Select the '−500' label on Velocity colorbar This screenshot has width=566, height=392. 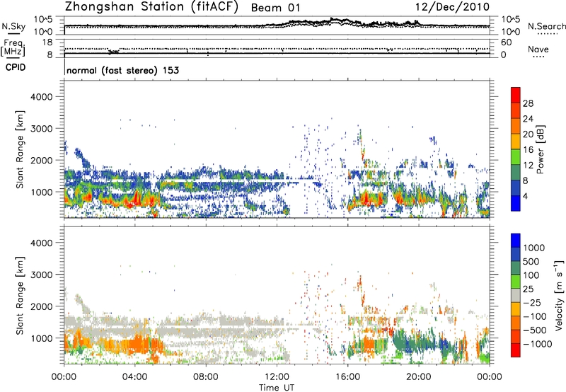[x=535, y=330]
